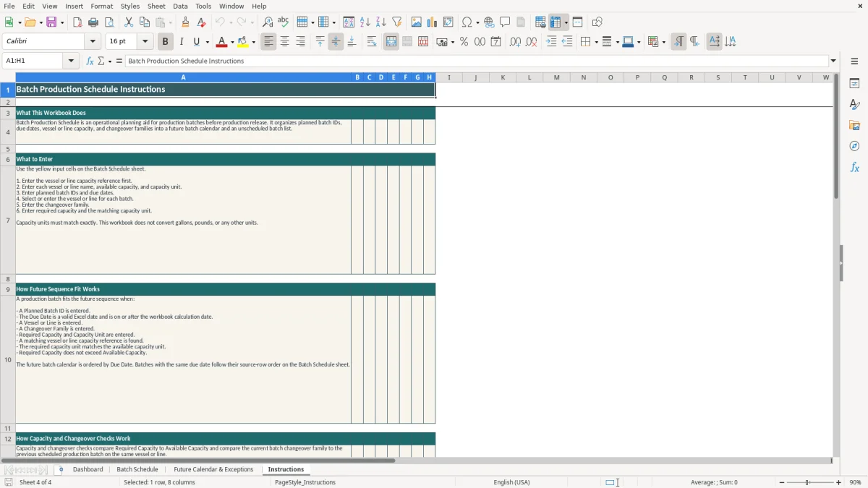Toggle Bold formatting
868x488 pixels.
tap(165, 42)
